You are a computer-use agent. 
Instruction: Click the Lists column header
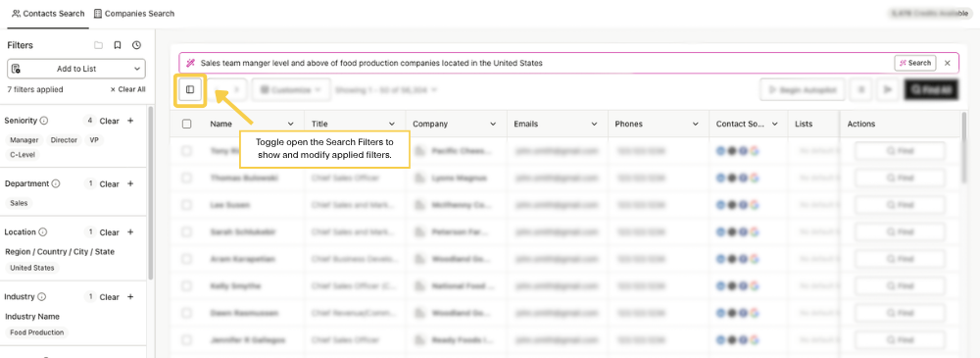tap(804, 124)
